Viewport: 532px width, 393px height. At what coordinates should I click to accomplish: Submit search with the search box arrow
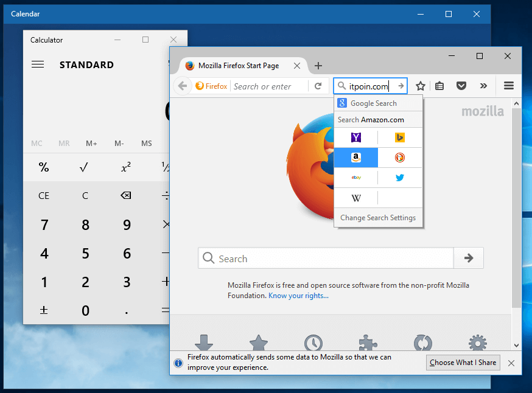click(401, 86)
